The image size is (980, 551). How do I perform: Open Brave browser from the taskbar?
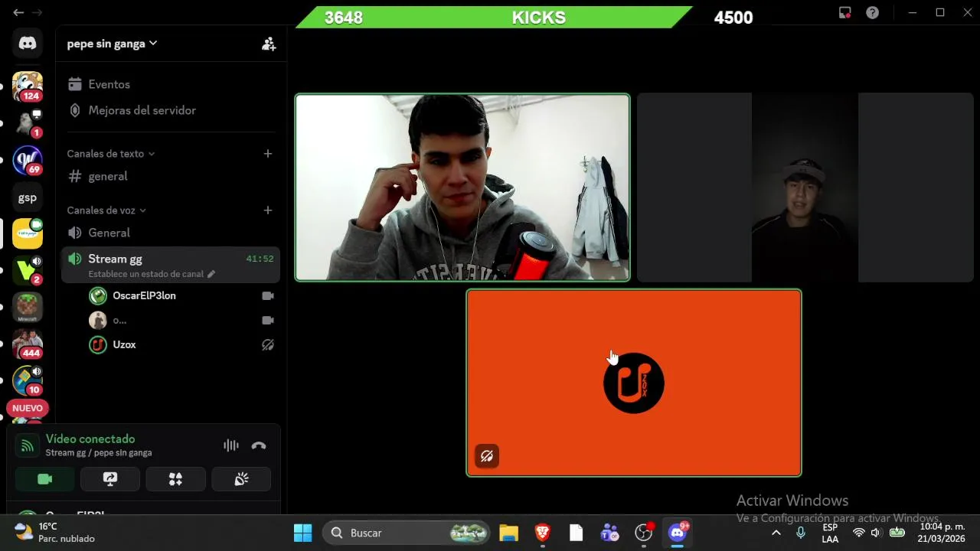(x=542, y=533)
